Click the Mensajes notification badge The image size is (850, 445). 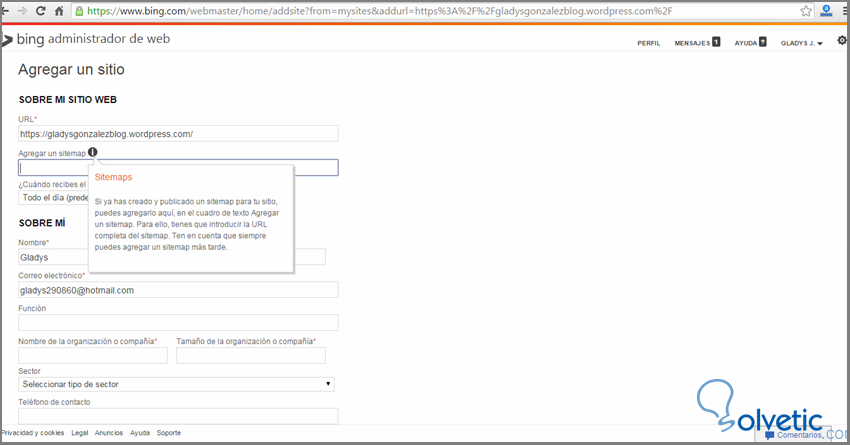pyautogui.click(x=716, y=42)
